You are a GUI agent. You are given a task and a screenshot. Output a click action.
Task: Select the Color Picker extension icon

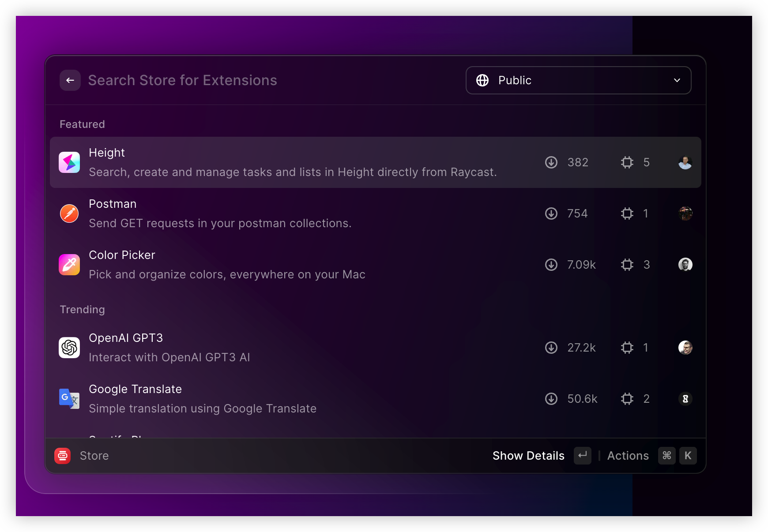click(x=69, y=265)
